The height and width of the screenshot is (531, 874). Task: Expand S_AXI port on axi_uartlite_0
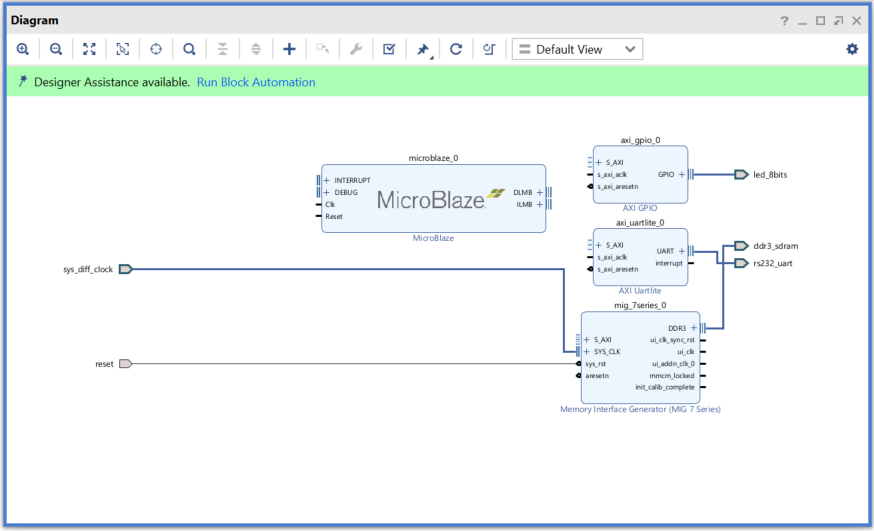599,245
